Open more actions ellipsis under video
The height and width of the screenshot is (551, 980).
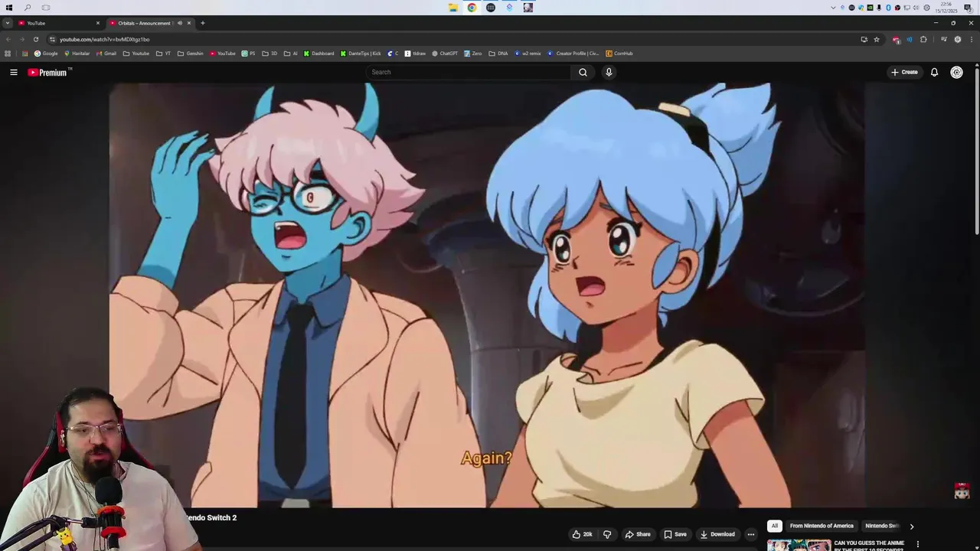751,534
